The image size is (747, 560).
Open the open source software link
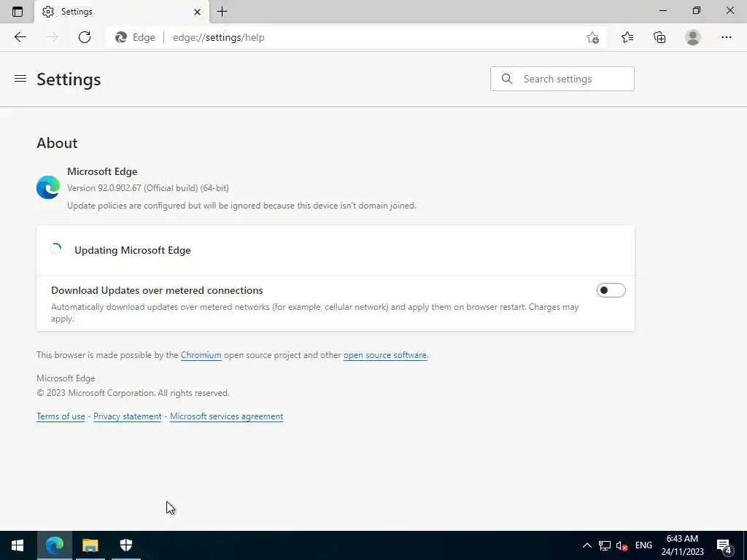pyautogui.click(x=385, y=355)
